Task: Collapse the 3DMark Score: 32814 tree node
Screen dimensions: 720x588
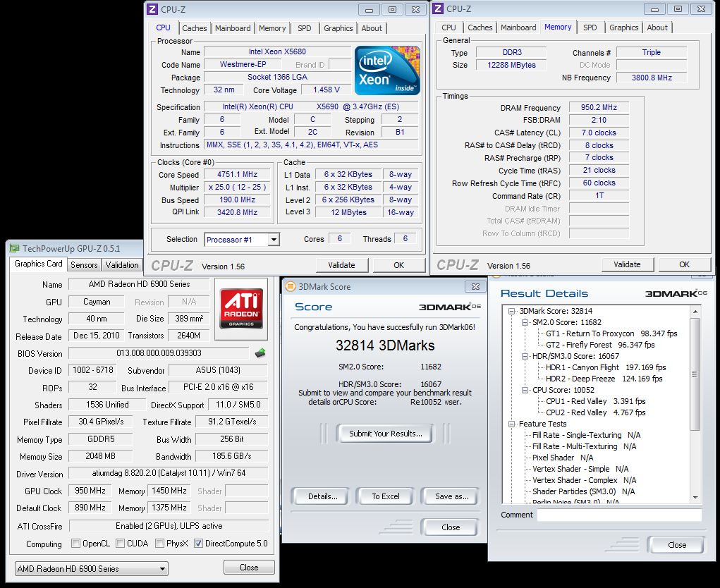Action: tap(511, 311)
